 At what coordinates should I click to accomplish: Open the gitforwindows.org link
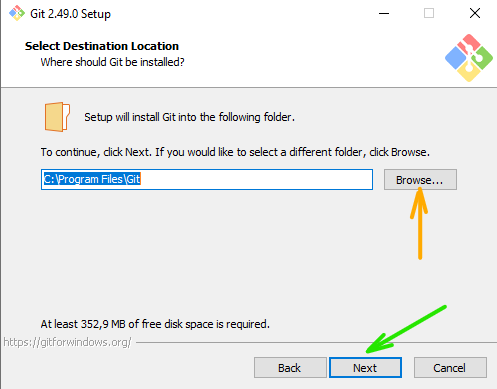67,342
